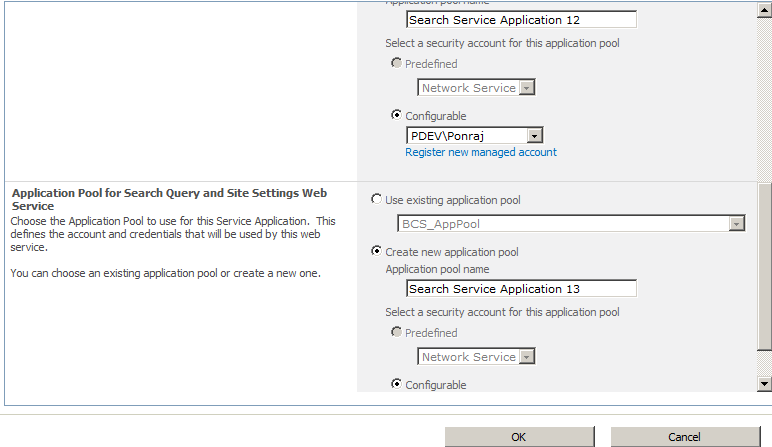Click the 'Application pool name' label above field 13
The width and height of the screenshot is (772, 447).
point(437,269)
